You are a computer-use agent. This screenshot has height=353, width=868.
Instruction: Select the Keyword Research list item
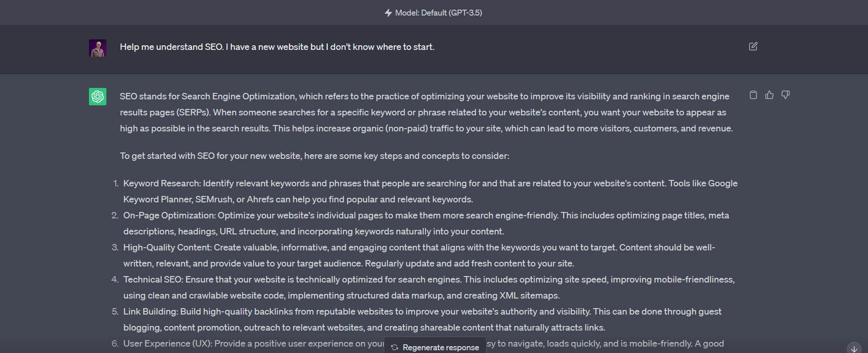[x=429, y=191]
